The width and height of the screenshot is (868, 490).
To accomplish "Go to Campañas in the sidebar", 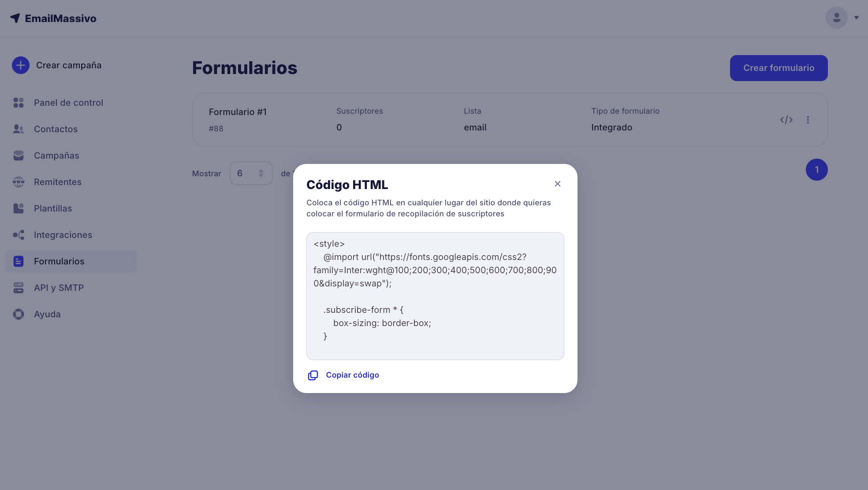I will tap(56, 156).
